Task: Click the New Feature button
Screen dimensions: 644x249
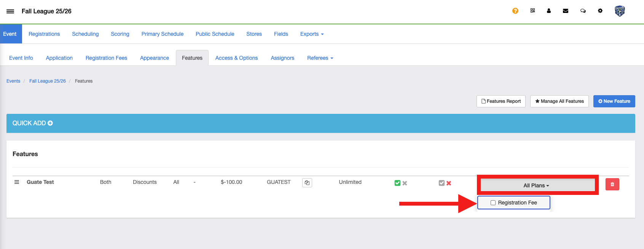Action: tap(614, 101)
